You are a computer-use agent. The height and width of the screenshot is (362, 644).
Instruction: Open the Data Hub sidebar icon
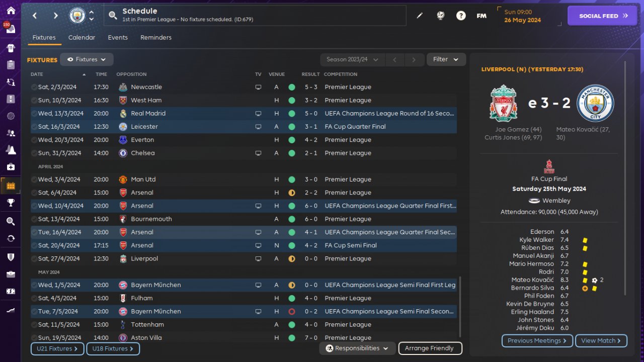[x=11, y=116]
